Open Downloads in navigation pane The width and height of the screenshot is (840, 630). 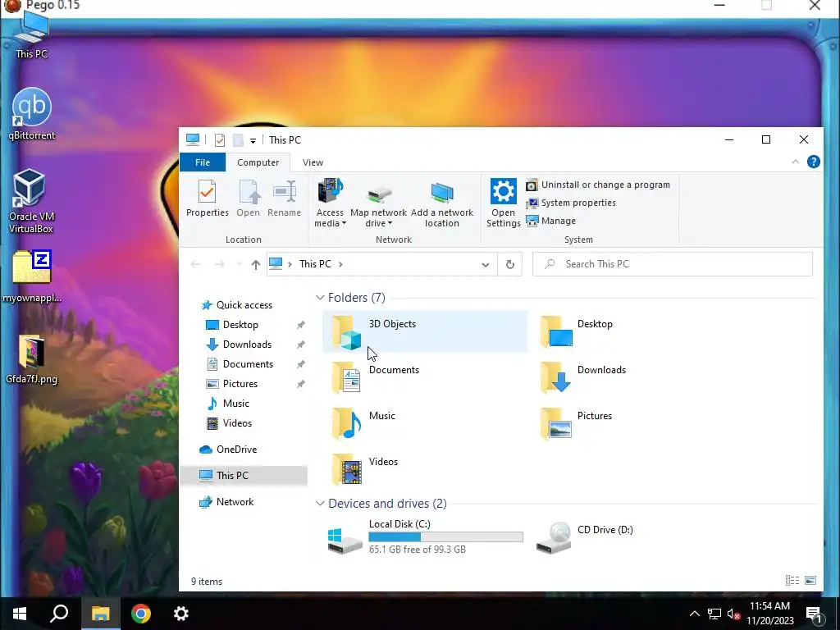[x=247, y=345]
